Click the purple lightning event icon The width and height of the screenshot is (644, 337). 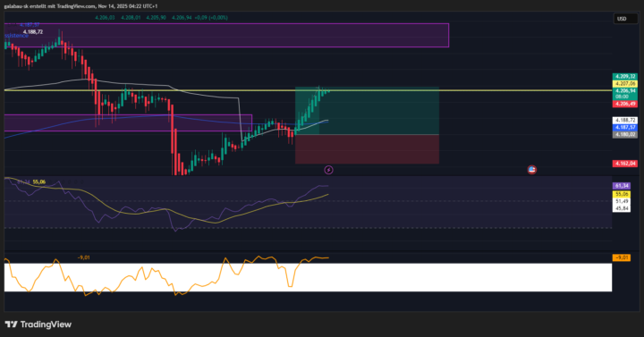point(328,170)
